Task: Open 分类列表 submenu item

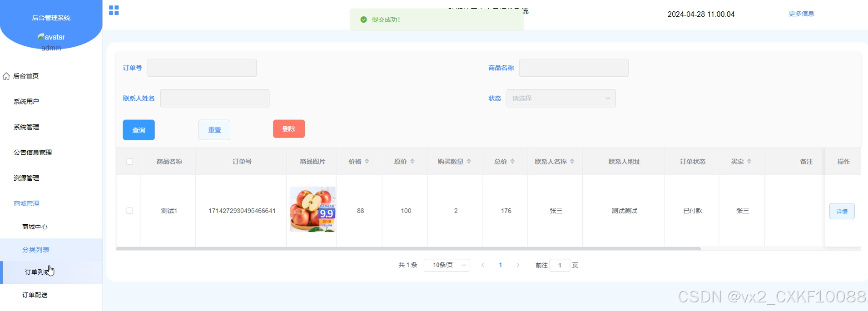Action: click(x=51, y=250)
